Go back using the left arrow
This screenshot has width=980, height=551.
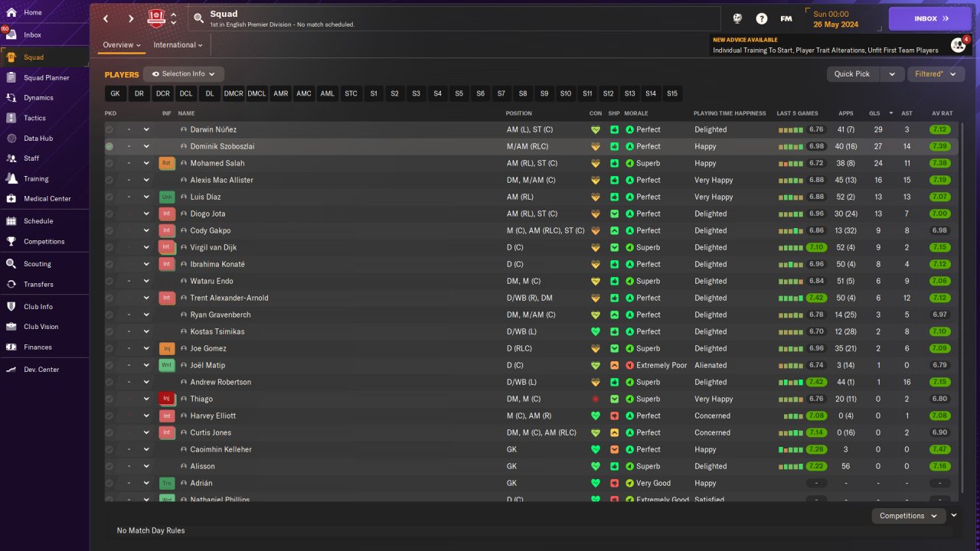pyautogui.click(x=106, y=18)
